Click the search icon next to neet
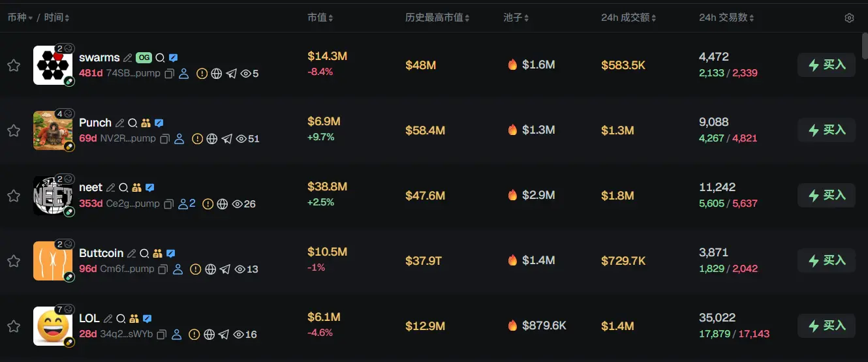This screenshot has width=868, height=362. pos(122,188)
